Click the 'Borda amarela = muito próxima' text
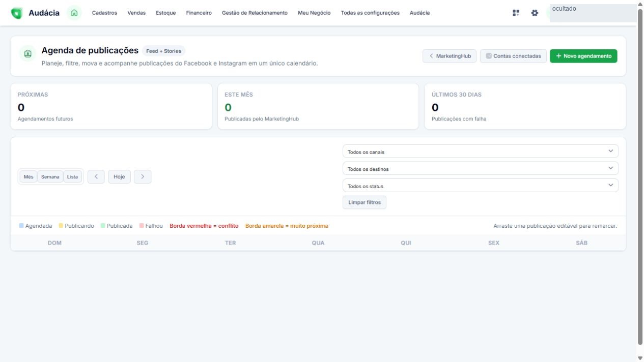Screen dimensions: 644x362 287,226
